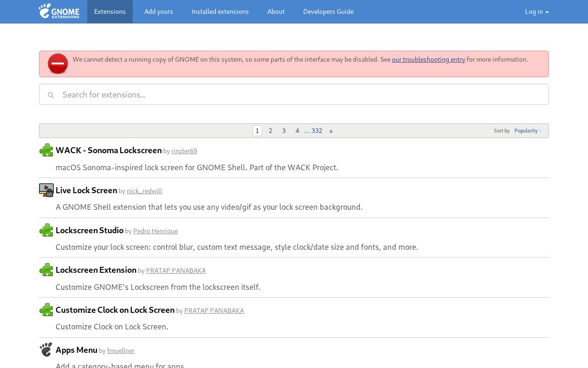Viewport: 588px width, 368px height.
Task: Open PRATAP PANABAKA link beside Customize Clock
Action: pyautogui.click(x=214, y=310)
